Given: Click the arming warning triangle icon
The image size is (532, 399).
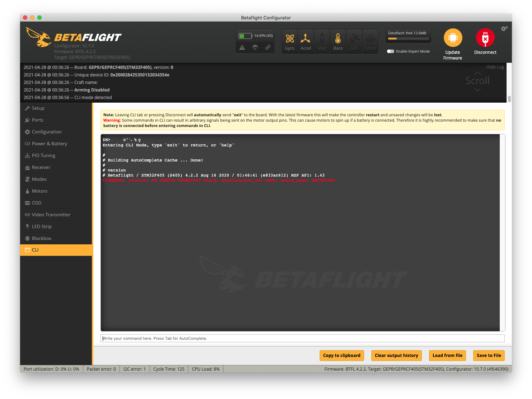Looking at the screenshot, I should [242, 47].
